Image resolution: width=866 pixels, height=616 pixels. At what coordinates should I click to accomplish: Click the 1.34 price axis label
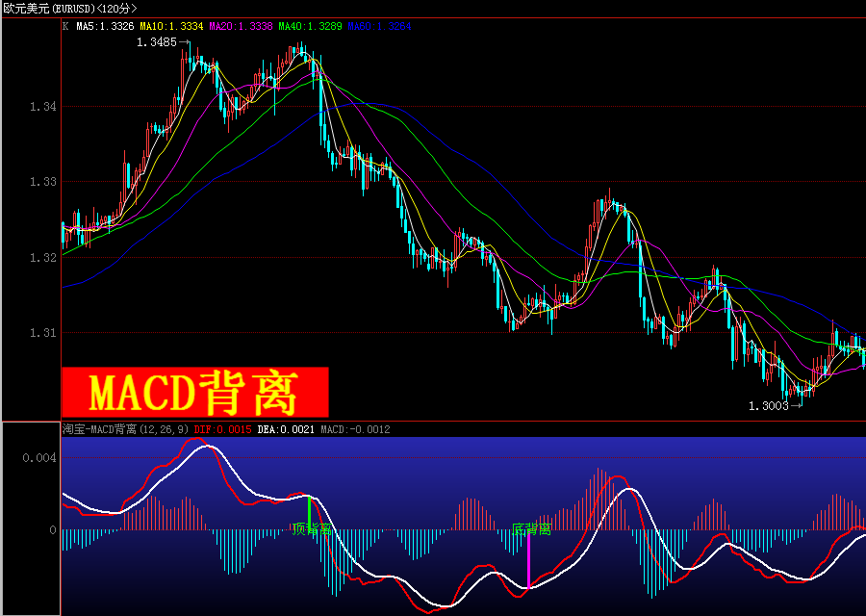(x=43, y=107)
